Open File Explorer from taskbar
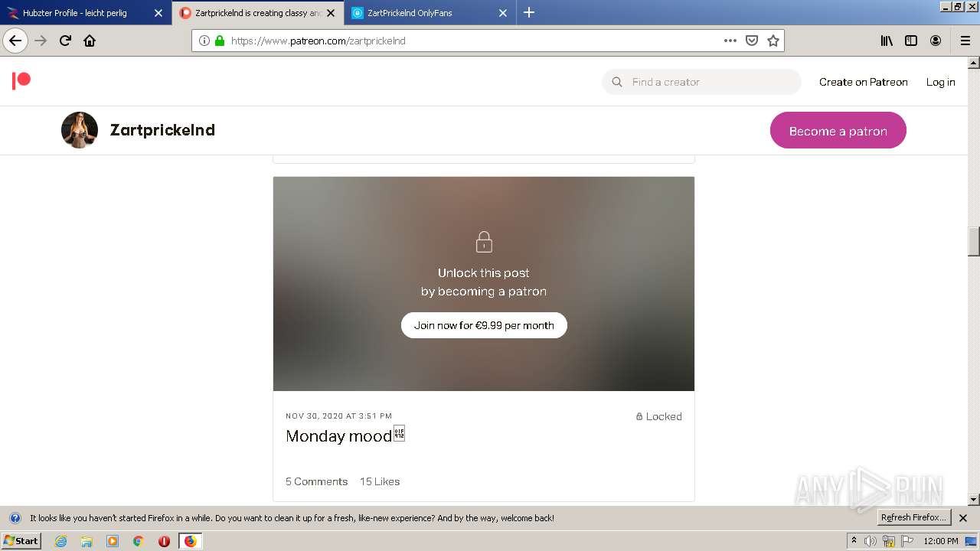 click(87, 541)
